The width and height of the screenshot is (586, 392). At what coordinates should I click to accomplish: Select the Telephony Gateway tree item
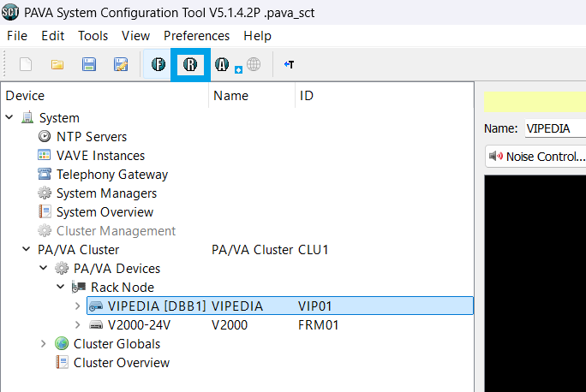112,175
